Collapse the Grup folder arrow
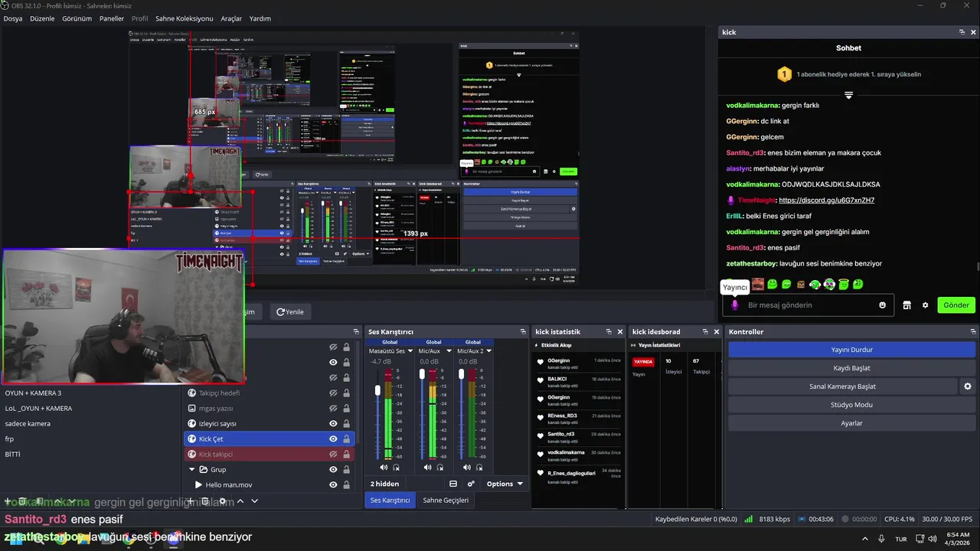The height and width of the screenshot is (551, 980). pyautogui.click(x=192, y=469)
